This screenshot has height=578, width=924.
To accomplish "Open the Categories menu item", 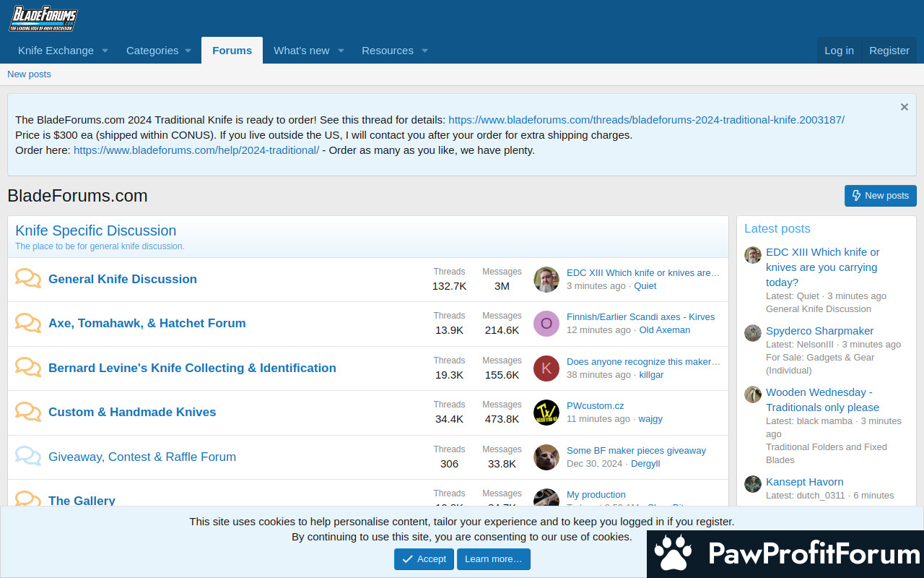I will point(152,51).
